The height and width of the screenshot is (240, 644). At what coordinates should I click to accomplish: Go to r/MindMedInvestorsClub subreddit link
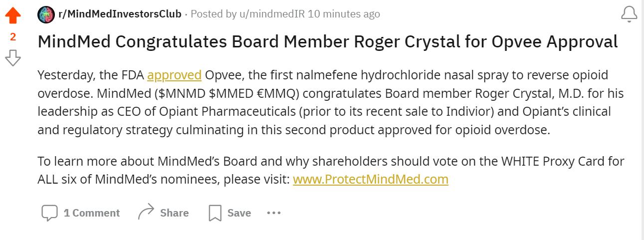coord(120,14)
